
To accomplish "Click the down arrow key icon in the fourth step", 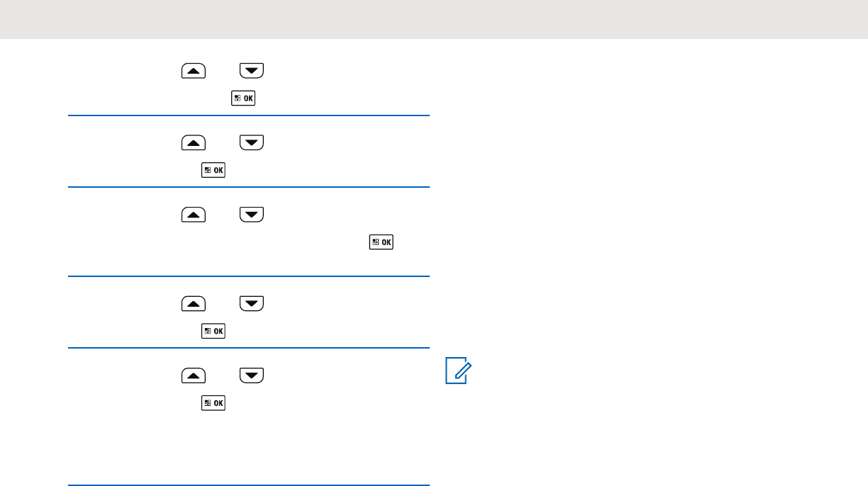I will [x=251, y=304].
